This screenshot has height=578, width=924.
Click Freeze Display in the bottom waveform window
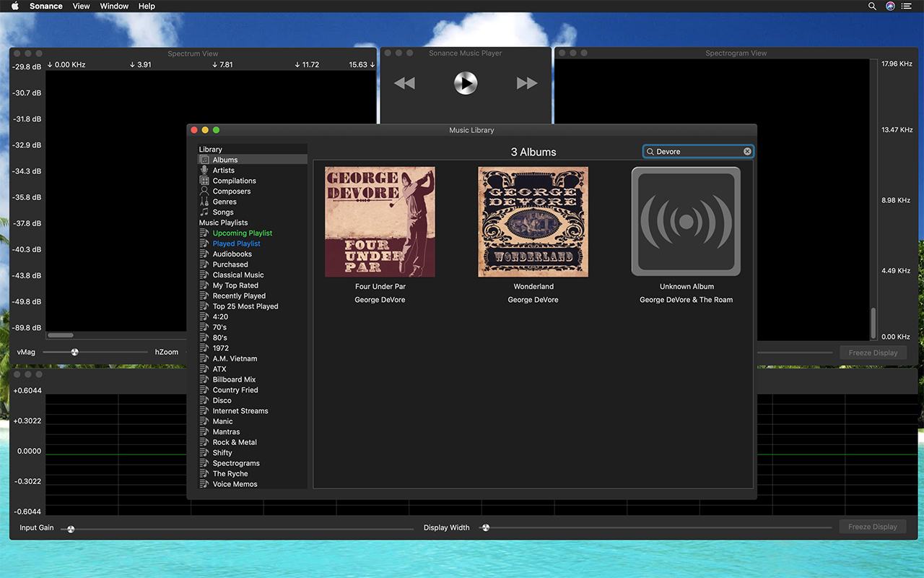coord(873,527)
